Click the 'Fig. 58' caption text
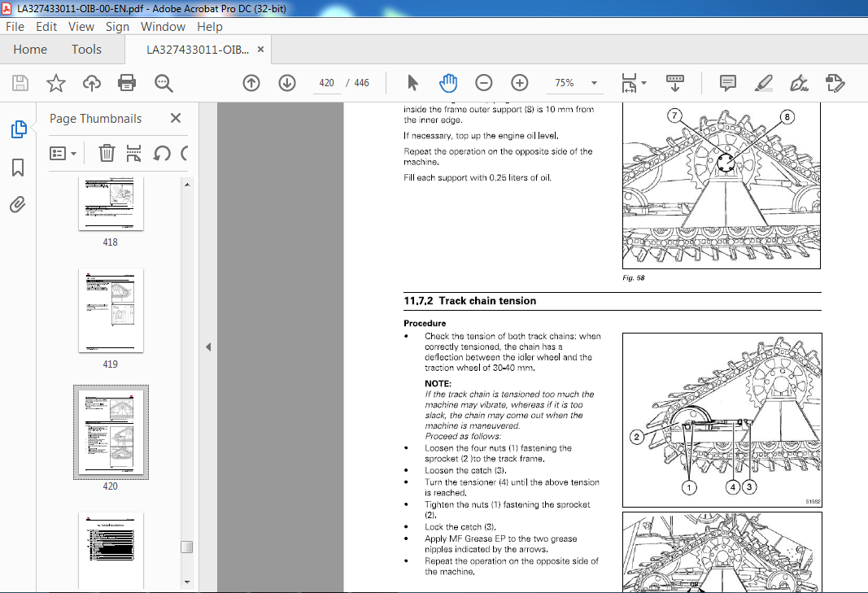Image resolution: width=868 pixels, height=593 pixels. [633, 278]
